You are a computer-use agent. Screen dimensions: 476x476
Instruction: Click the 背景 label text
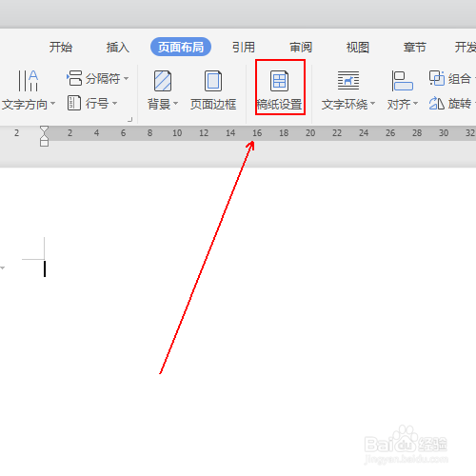pos(159,104)
